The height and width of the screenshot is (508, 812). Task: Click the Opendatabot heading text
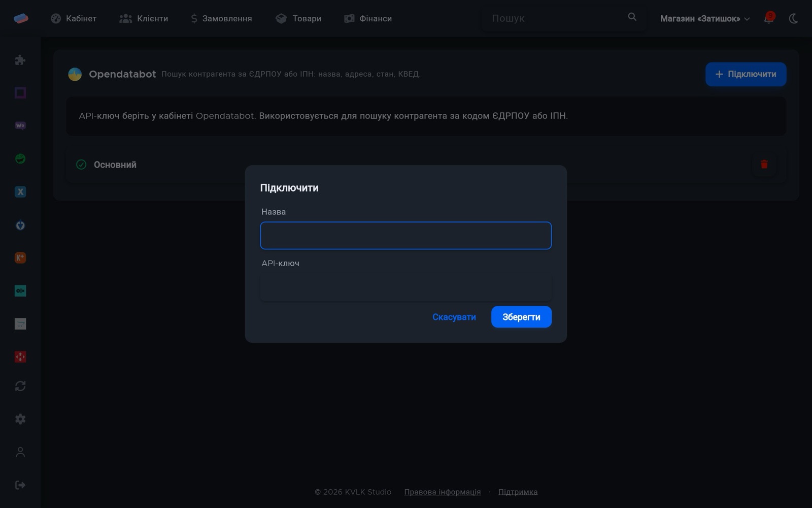(122, 74)
